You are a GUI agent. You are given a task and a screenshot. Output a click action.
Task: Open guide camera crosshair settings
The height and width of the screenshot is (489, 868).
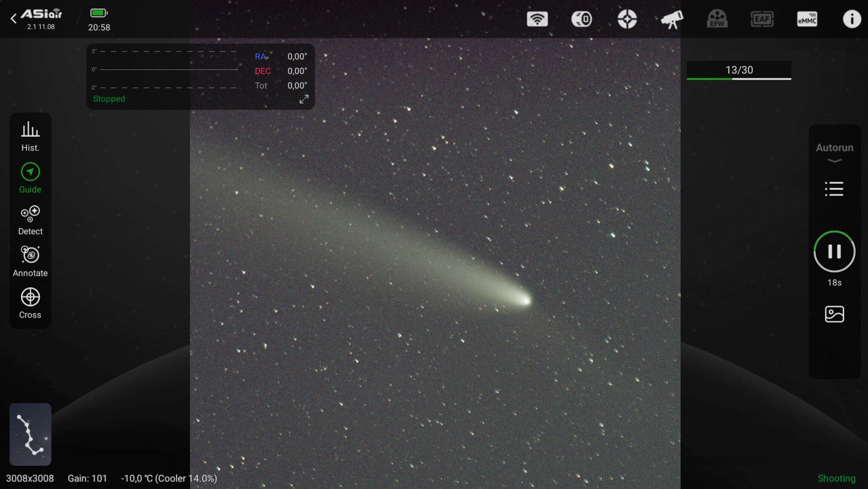click(x=627, y=19)
